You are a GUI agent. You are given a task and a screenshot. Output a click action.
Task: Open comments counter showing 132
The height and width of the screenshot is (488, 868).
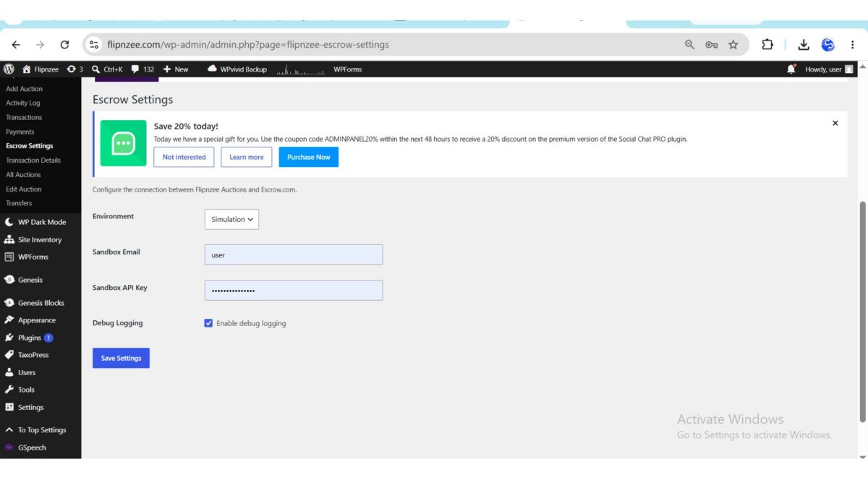click(142, 69)
